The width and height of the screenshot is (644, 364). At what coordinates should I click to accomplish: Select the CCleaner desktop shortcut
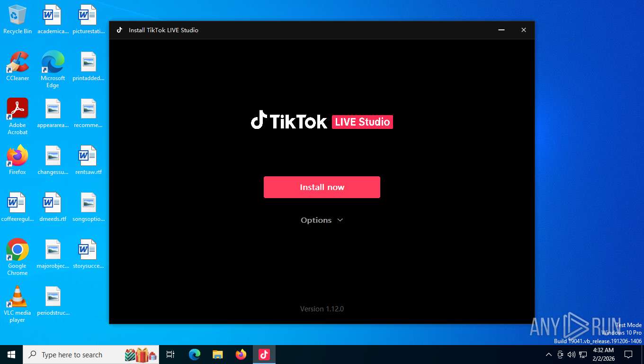(18, 66)
